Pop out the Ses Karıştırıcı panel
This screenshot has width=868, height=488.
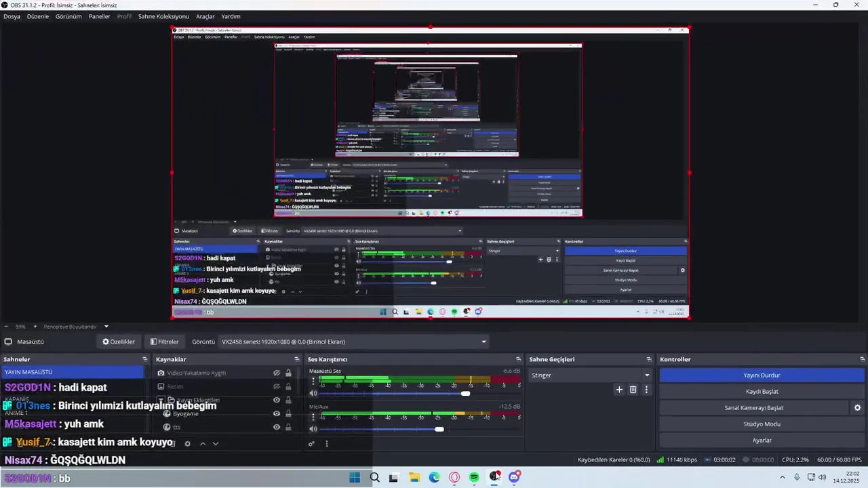pyautogui.click(x=518, y=359)
